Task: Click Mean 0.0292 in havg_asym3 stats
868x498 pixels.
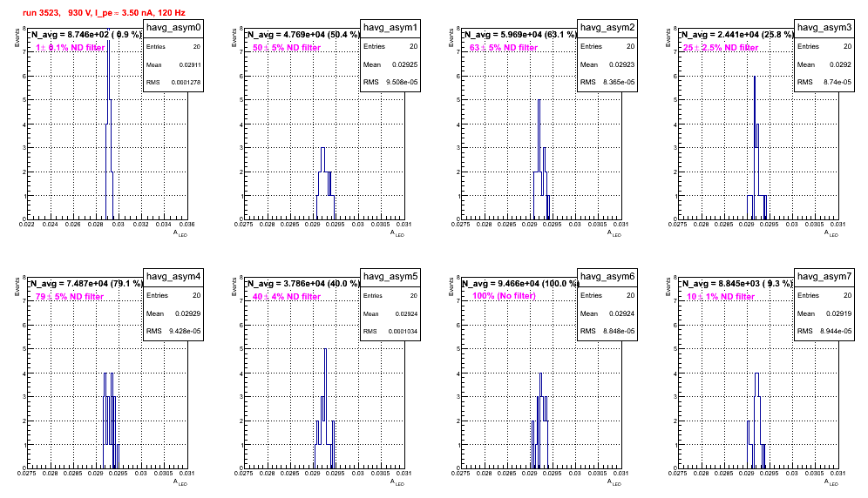Action: pyautogui.click(x=824, y=64)
